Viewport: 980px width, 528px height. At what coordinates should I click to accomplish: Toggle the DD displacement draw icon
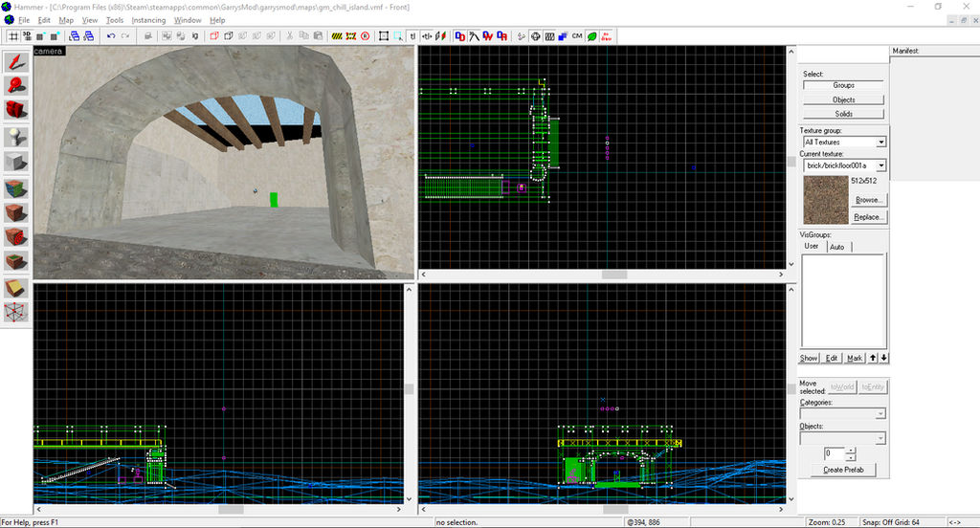(x=460, y=36)
